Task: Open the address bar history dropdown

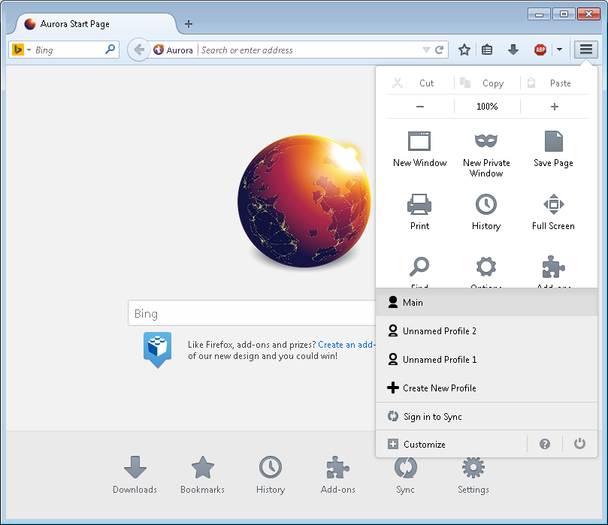Action: point(426,50)
